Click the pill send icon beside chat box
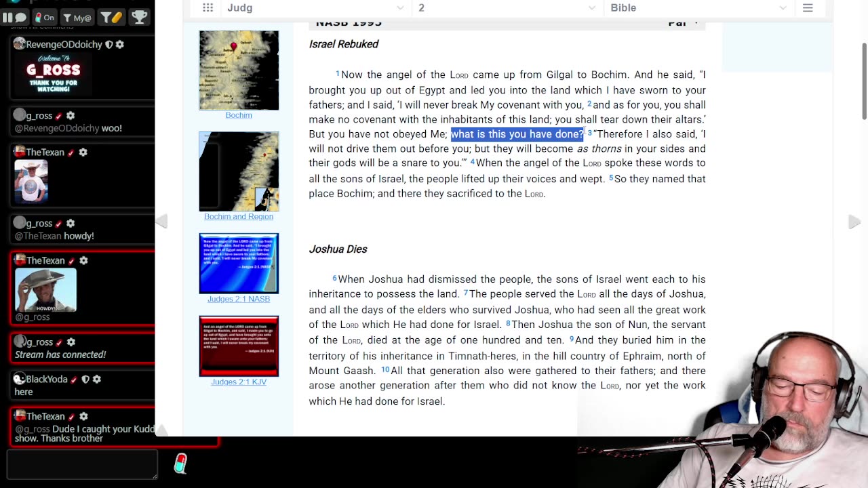Image resolution: width=868 pixels, height=488 pixels. click(x=180, y=464)
